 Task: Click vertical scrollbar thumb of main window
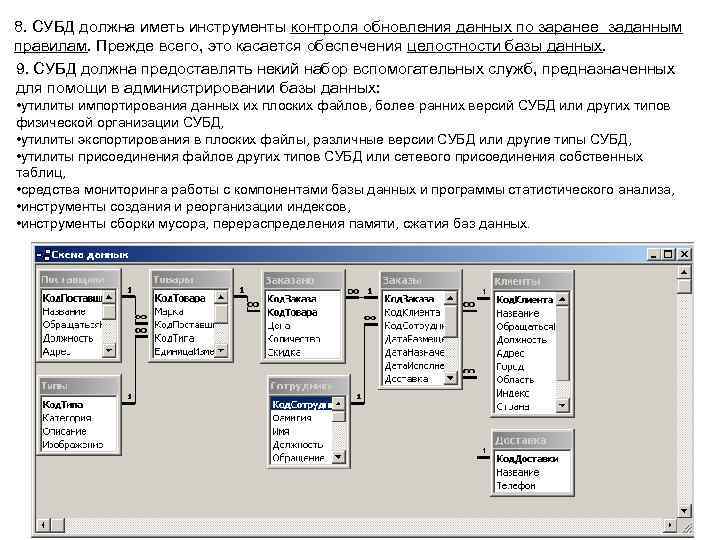click(684, 286)
